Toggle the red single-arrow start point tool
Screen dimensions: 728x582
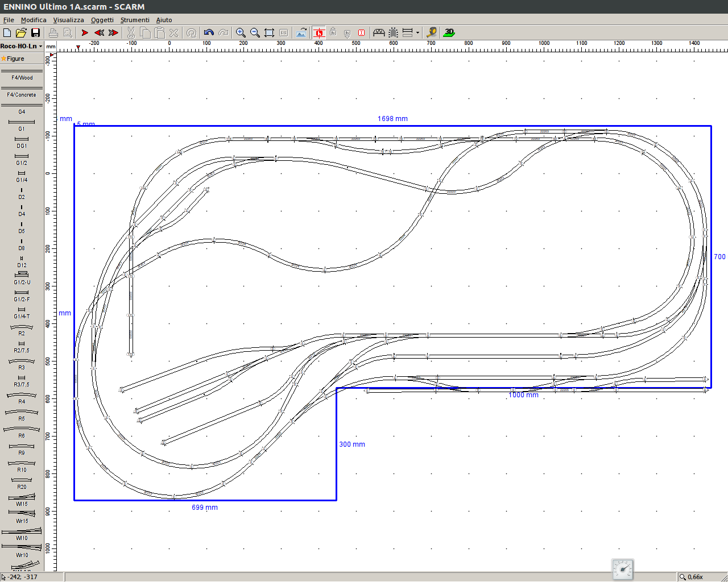tap(85, 33)
